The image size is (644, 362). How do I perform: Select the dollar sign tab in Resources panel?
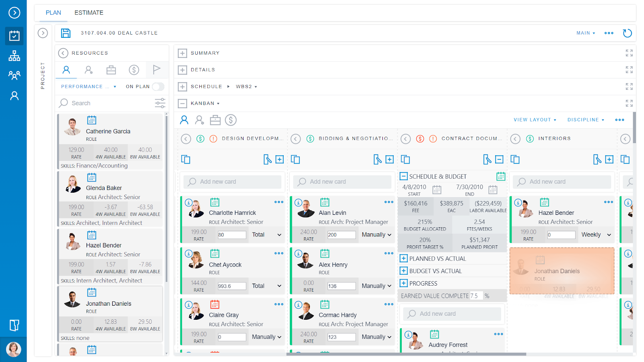pos(134,70)
